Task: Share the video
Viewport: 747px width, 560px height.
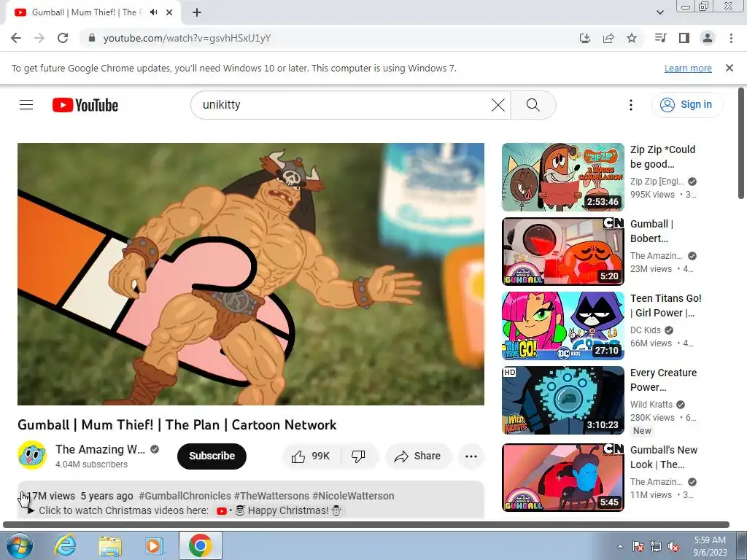Action: coord(417,456)
